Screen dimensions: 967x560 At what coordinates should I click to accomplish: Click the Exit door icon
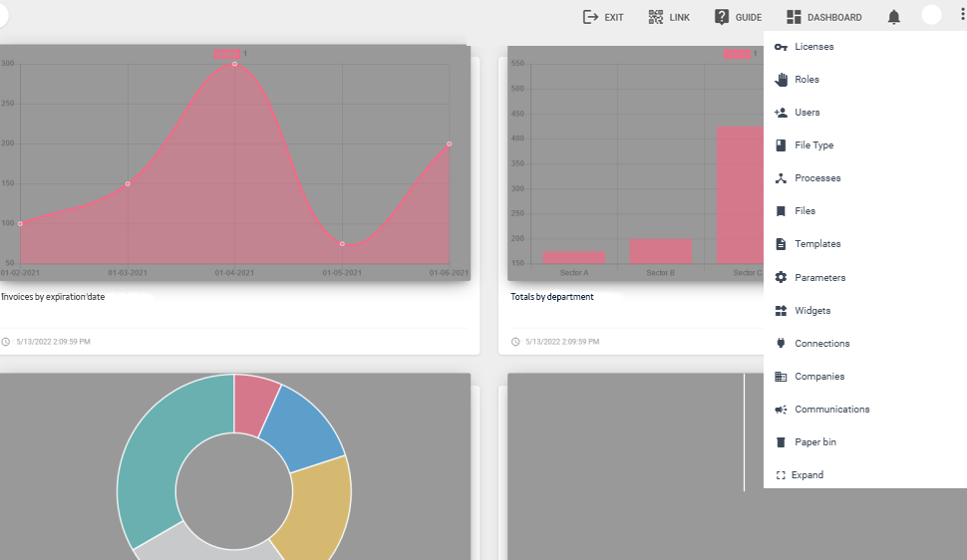point(590,17)
